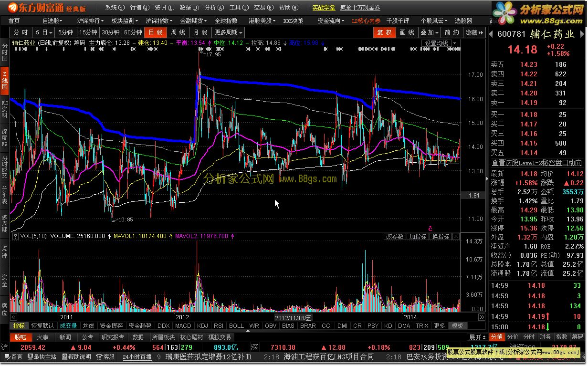The image size is (588, 366).
Task: Open the 资金 sidebar item
Action: coord(5,281)
